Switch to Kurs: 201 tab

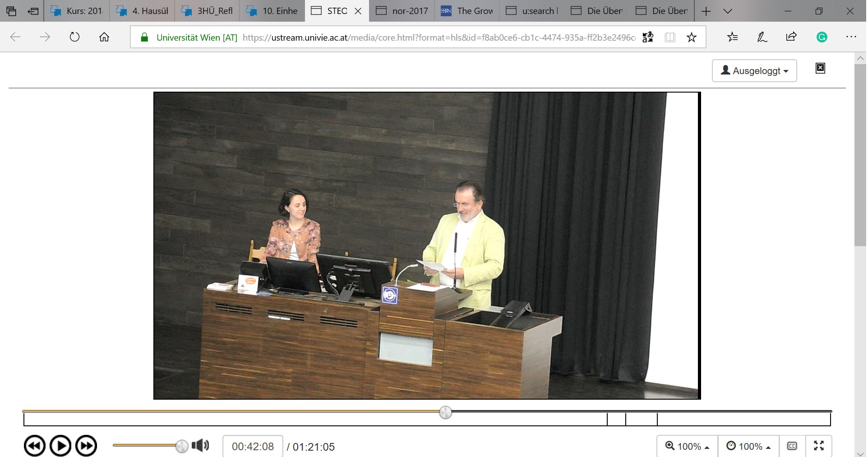click(77, 11)
